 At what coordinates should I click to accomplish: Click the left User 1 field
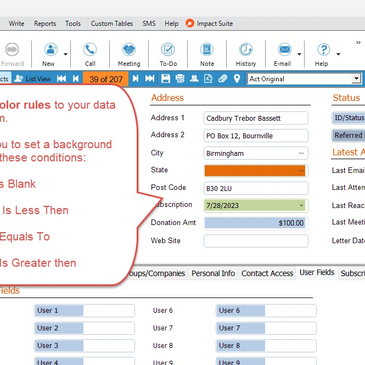85,311
